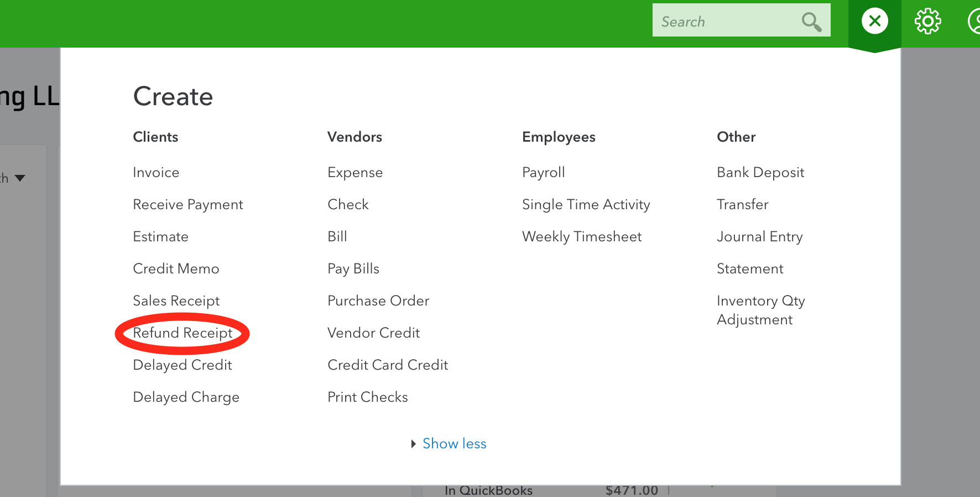Create a Sales Receipt
Image resolution: width=980 pixels, height=497 pixels.
point(176,301)
